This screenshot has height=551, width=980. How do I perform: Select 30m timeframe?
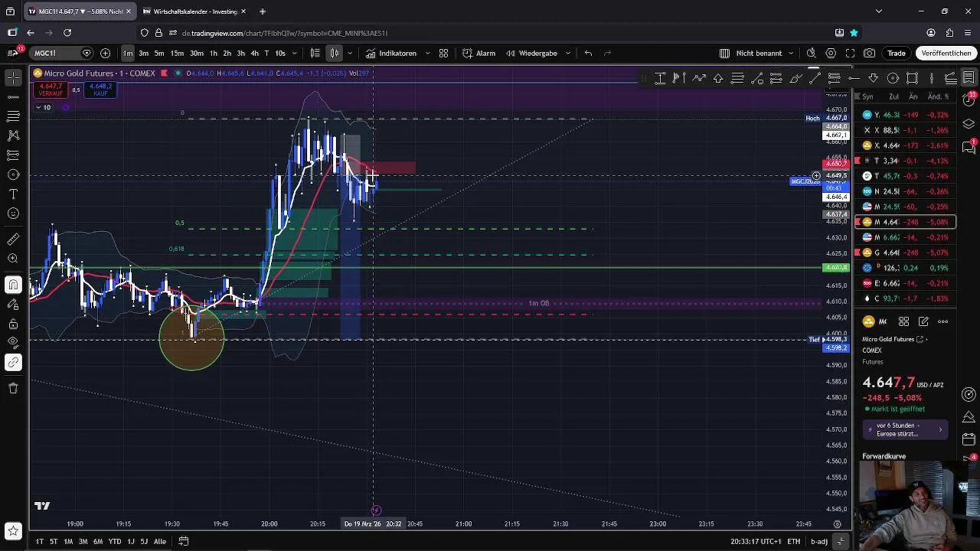point(197,53)
